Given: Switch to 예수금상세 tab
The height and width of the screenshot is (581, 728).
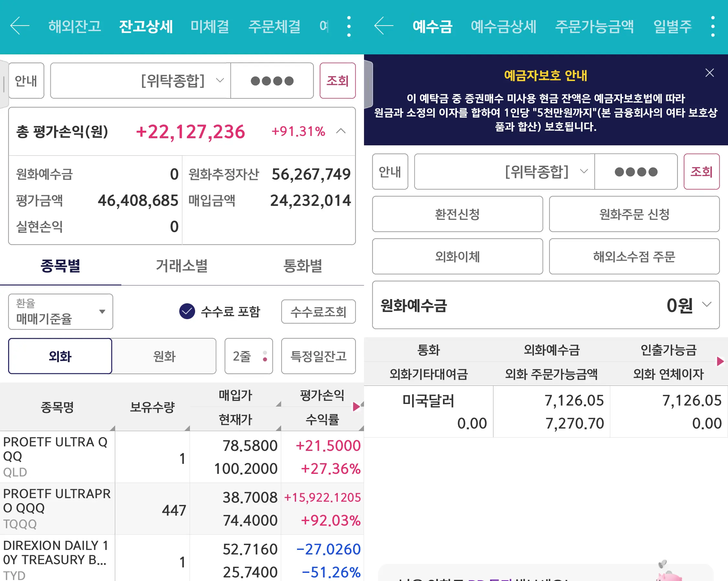Looking at the screenshot, I should (503, 26).
